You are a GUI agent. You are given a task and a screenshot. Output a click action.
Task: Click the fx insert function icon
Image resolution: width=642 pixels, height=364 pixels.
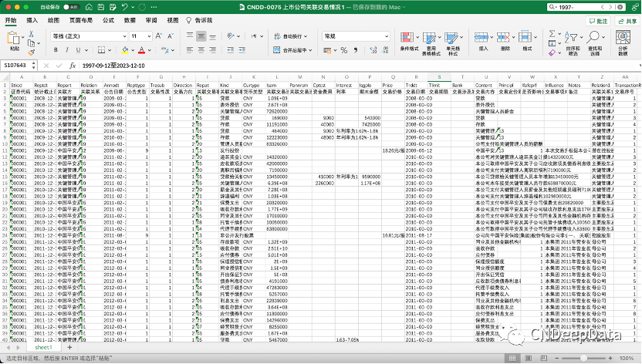pos(73,66)
